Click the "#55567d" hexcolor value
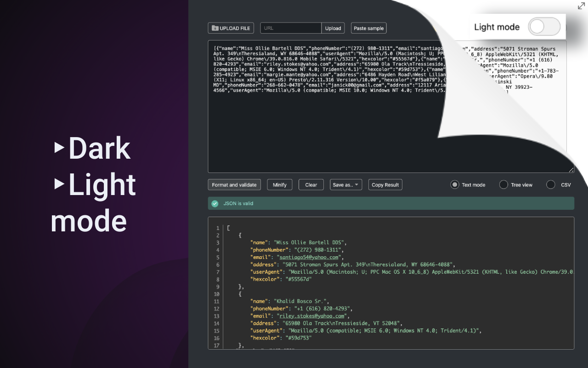The width and height of the screenshot is (588, 368). tap(299, 280)
